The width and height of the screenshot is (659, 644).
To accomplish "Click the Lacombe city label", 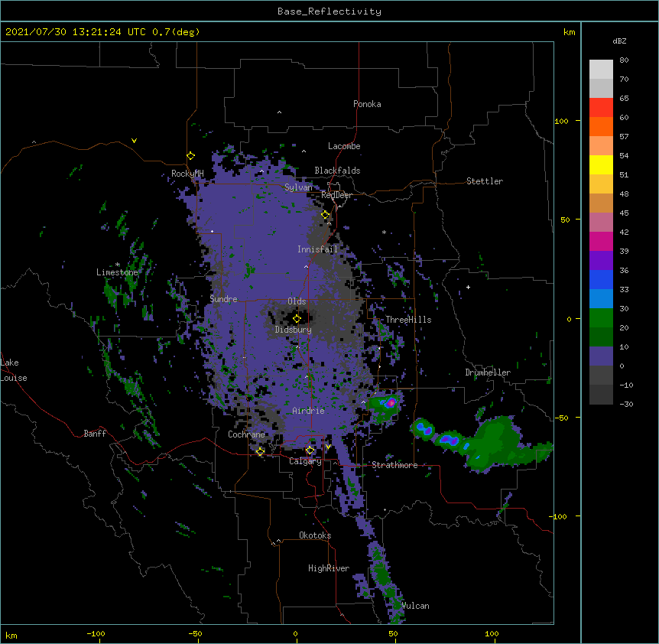I will pos(344,146).
